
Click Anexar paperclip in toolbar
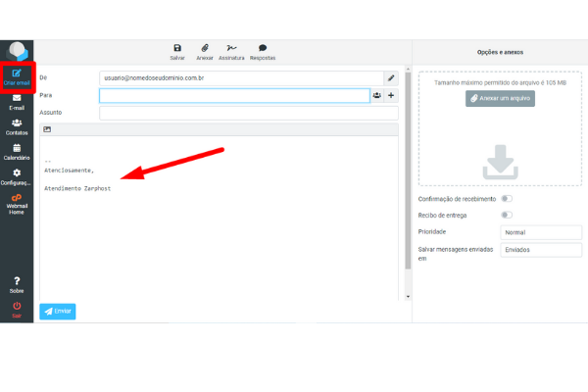click(x=205, y=52)
